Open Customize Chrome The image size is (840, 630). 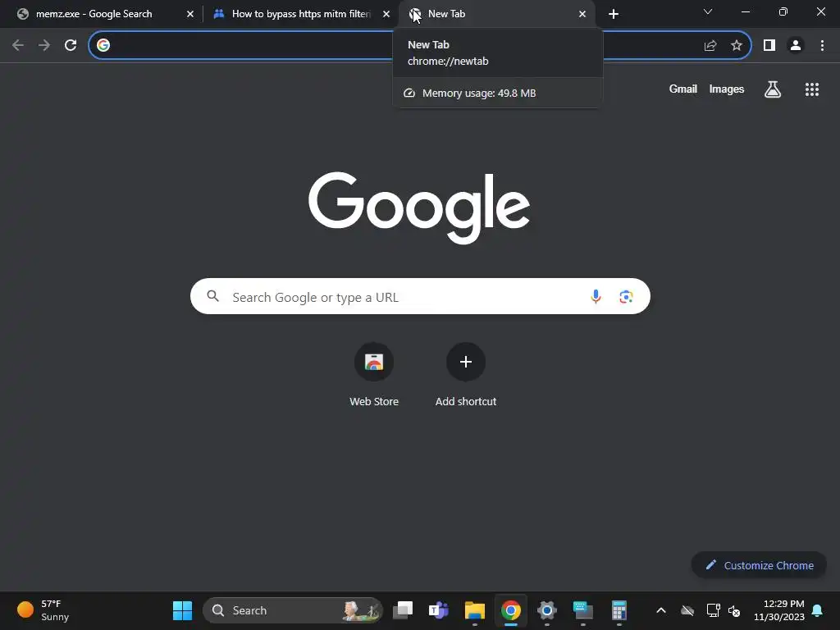pyautogui.click(x=759, y=565)
